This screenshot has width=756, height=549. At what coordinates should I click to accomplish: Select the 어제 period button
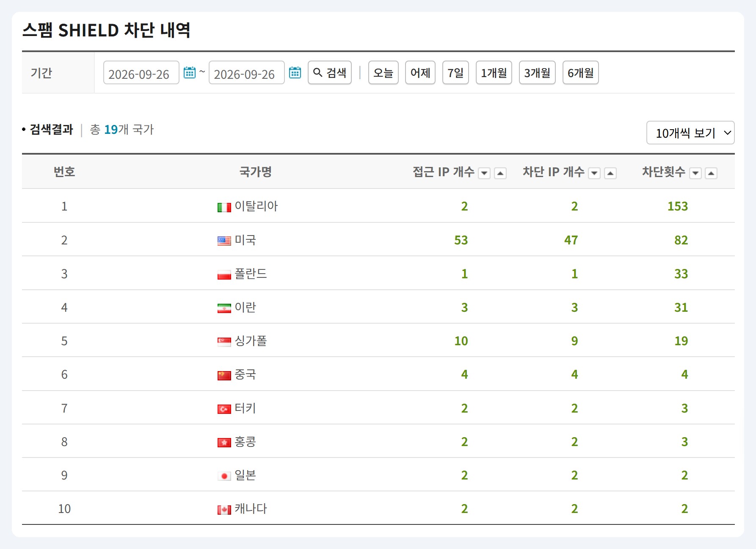[x=420, y=72]
